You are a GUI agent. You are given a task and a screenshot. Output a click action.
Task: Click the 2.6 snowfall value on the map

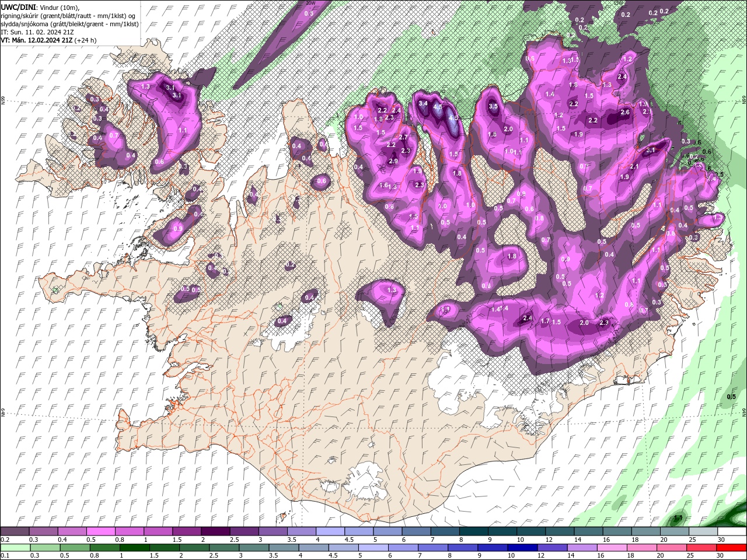pyautogui.click(x=625, y=113)
